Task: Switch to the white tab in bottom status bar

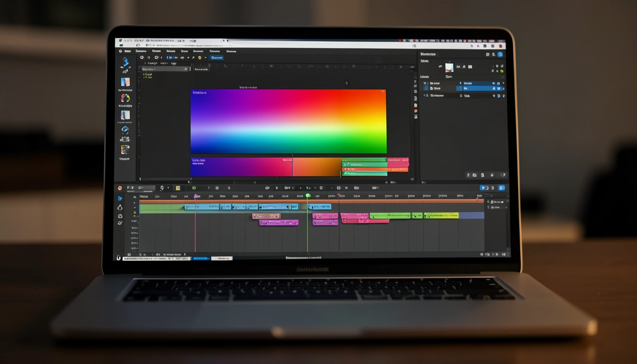Action: pyautogui.click(x=222, y=258)
